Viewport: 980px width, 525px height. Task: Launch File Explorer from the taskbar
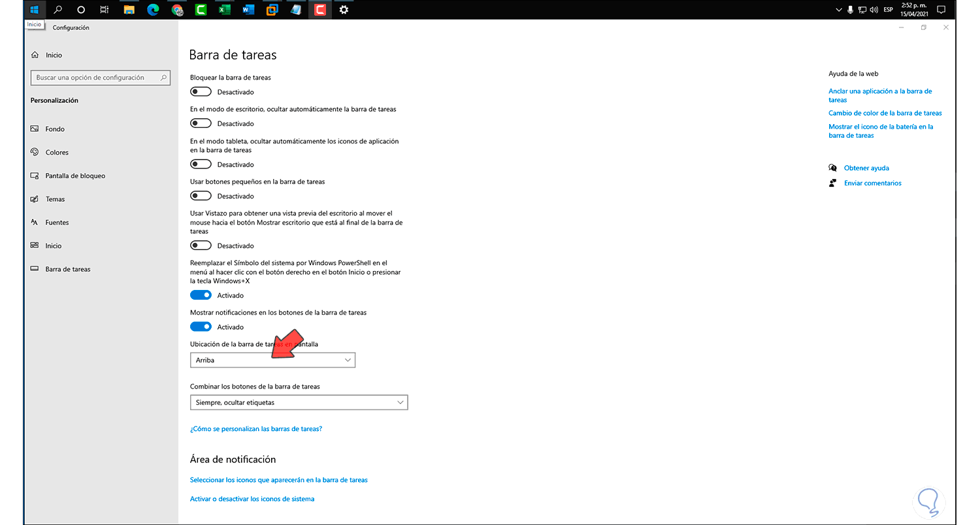click(129, 10)
